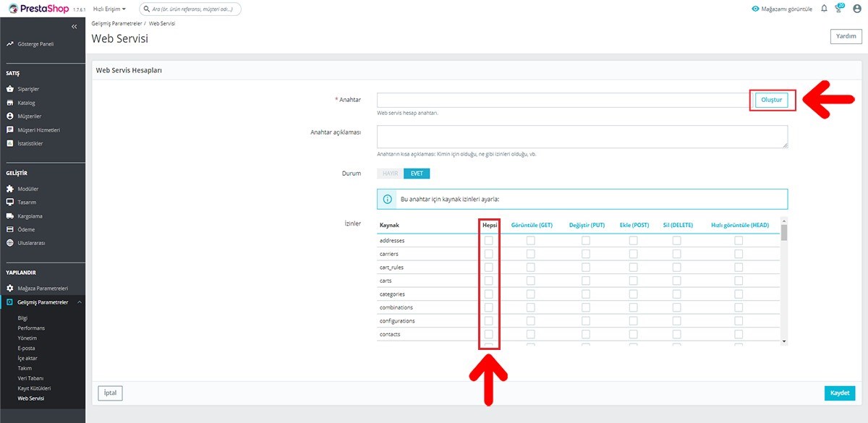Click the Gelişmiş Parametreleri settings icon
The image size is (868, 423).
10,302
